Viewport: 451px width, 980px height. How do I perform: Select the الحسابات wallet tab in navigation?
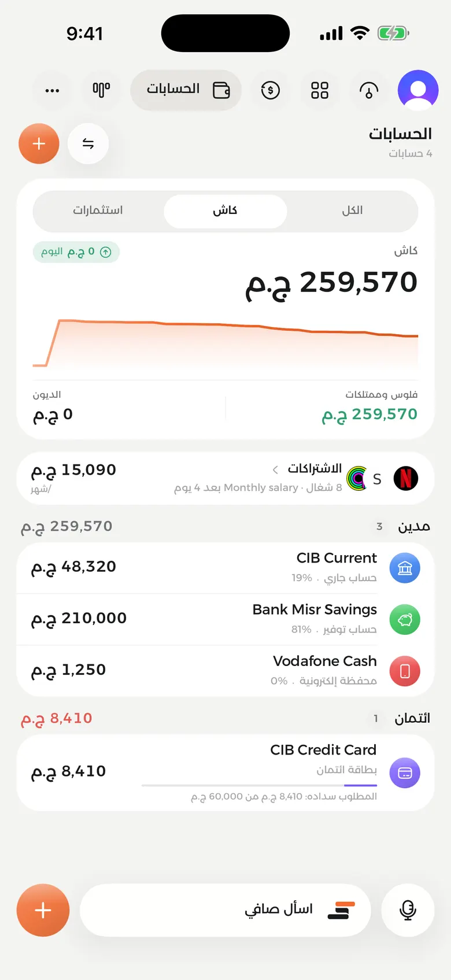[x=186, y=90]
